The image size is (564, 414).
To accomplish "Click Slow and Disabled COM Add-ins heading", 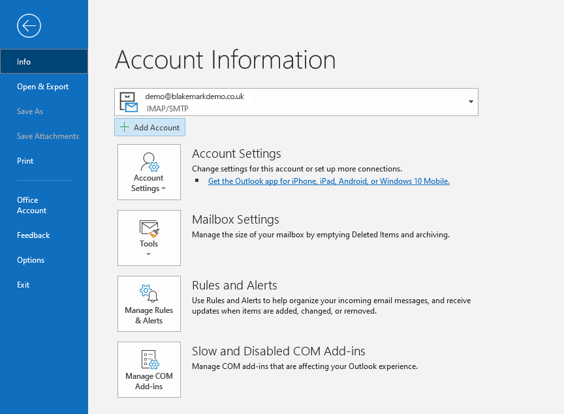I will (x=278, y=351).
